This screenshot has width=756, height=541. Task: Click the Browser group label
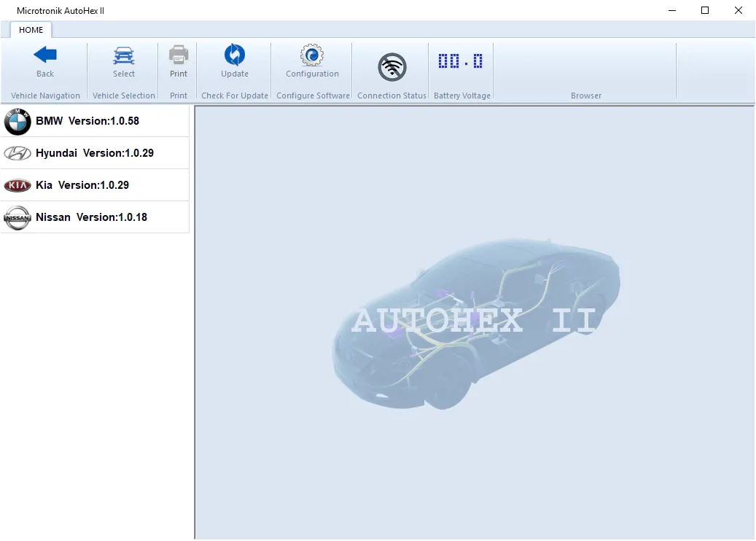(586, 96)
